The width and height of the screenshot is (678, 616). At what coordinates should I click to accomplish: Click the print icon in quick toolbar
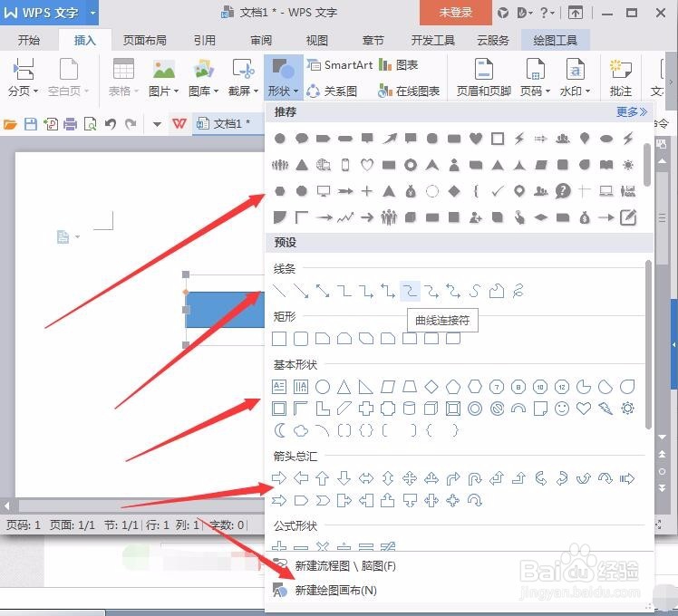(x=70, y=124)
